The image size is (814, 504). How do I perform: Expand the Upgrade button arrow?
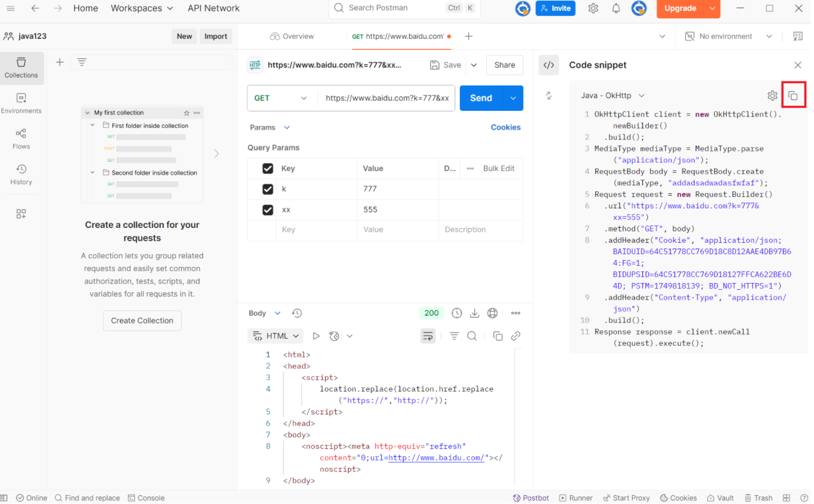click(x=712, y=8)
